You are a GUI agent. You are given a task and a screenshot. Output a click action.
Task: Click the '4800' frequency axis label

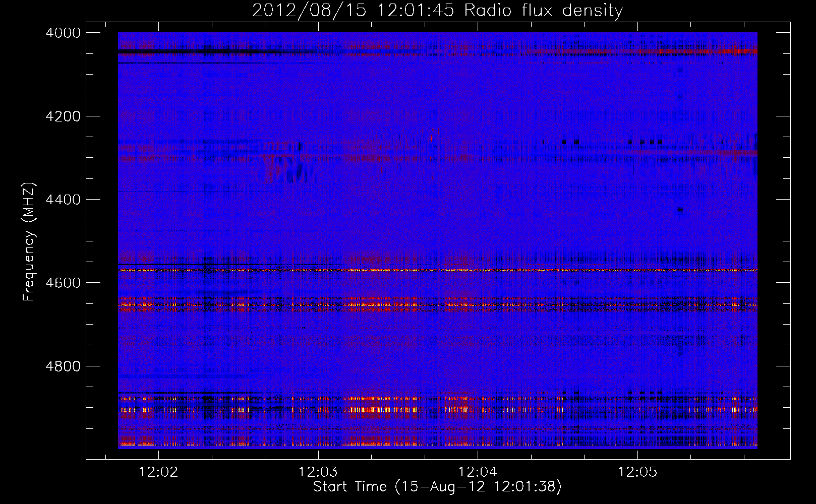click(63, 366)
